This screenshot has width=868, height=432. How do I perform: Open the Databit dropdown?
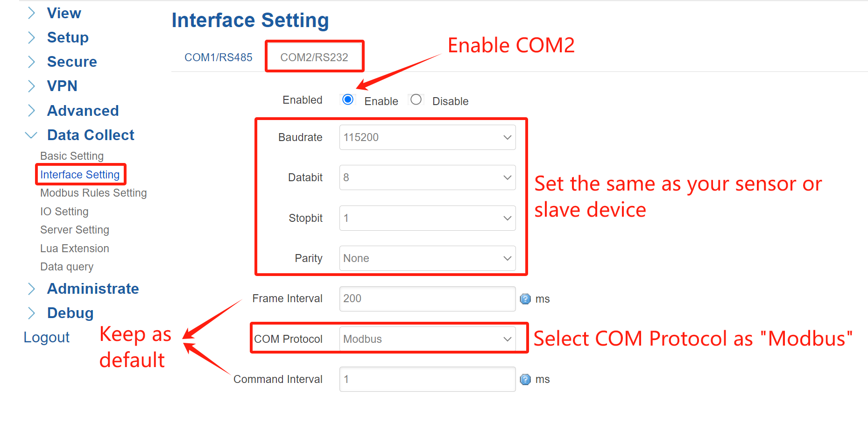(x=427, y=177)
